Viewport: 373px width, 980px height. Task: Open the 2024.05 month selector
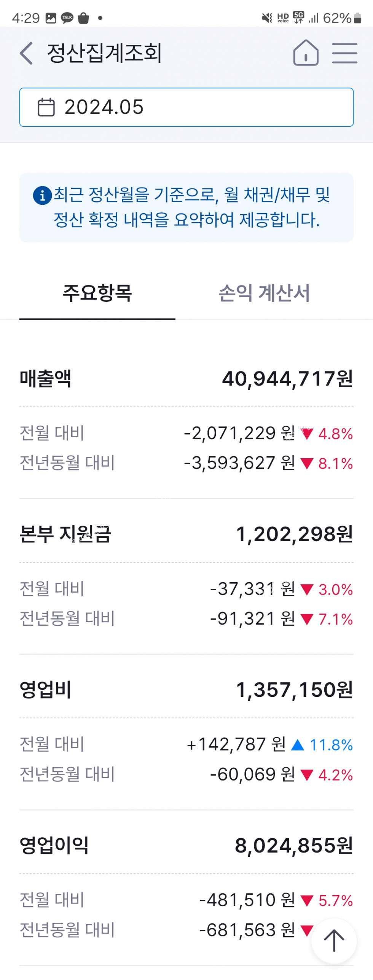[x=186, y=107]
